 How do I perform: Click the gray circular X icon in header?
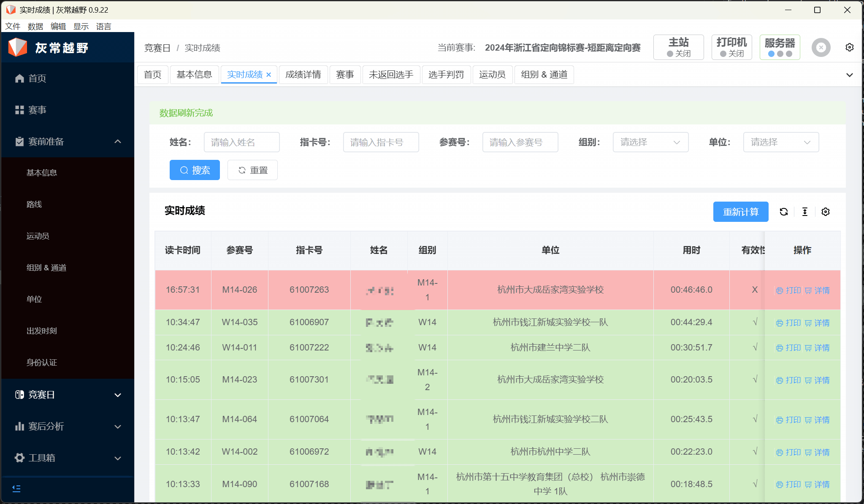[x=821, y=48]
